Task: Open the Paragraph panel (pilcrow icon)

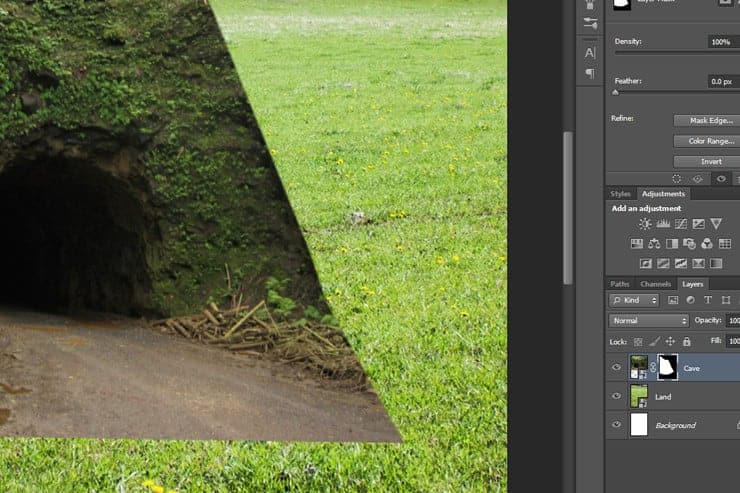Action: (590, 73)
